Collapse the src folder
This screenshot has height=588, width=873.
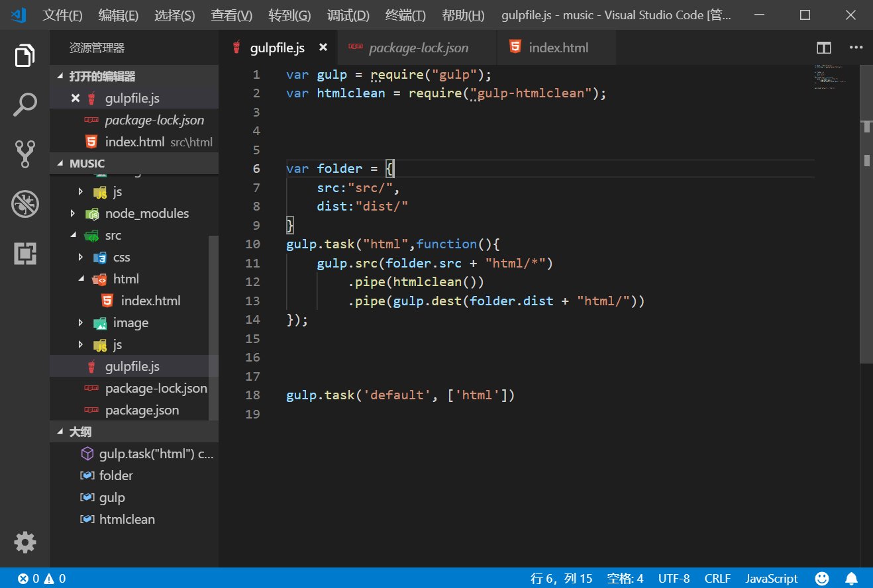click(x=129, y=235)
